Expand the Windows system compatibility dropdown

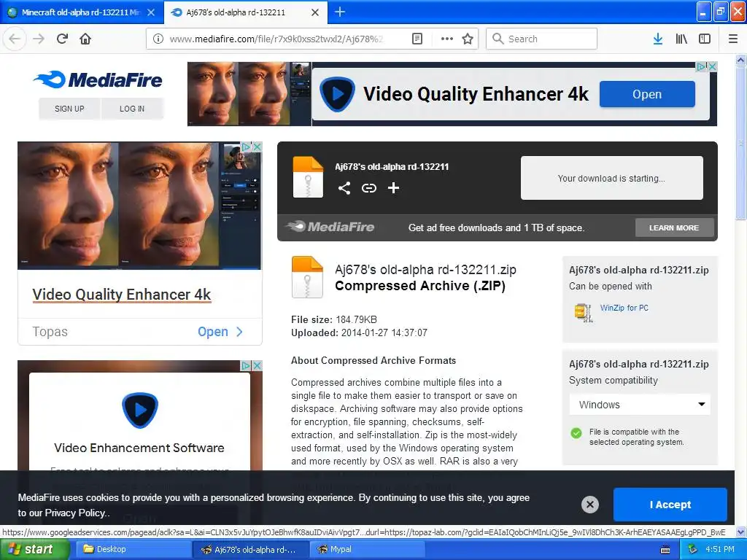click(x=640, y=404)
